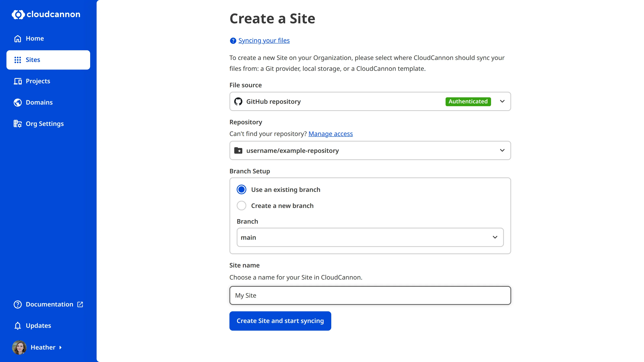Click Heather's profile avatar
The width and height of the screenshot is (644, 362).
click(x=19, y=347)
